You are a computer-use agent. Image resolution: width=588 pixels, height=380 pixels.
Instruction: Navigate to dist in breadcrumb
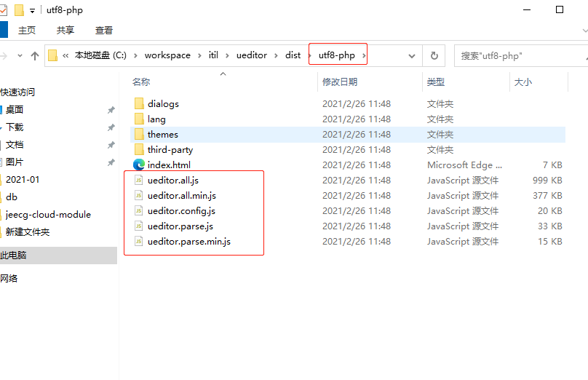tap(293, 55)
